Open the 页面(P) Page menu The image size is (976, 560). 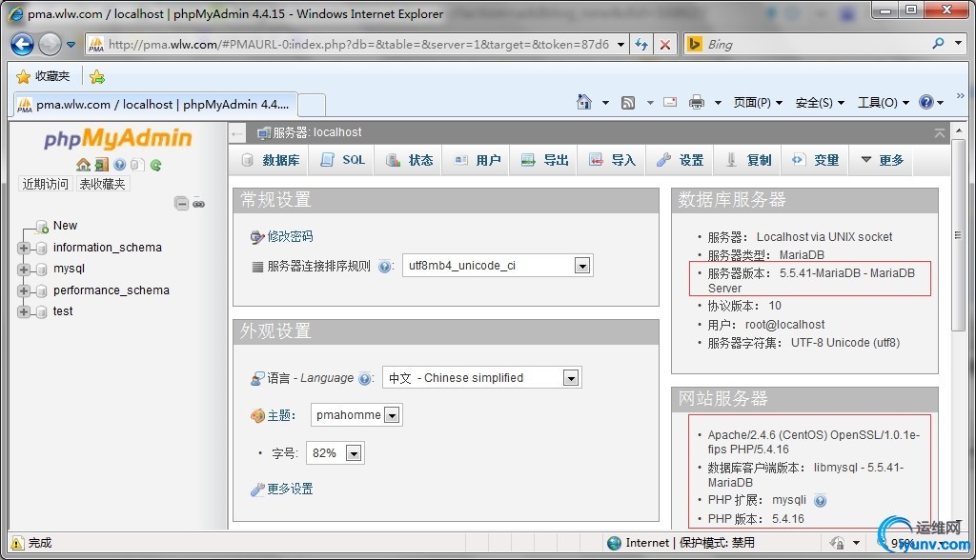tap(758, 103)
